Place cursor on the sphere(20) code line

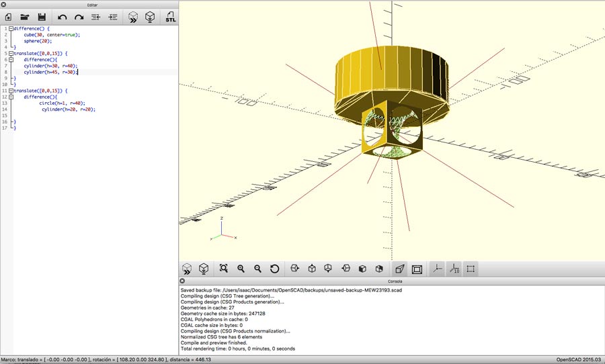[38, 41]
